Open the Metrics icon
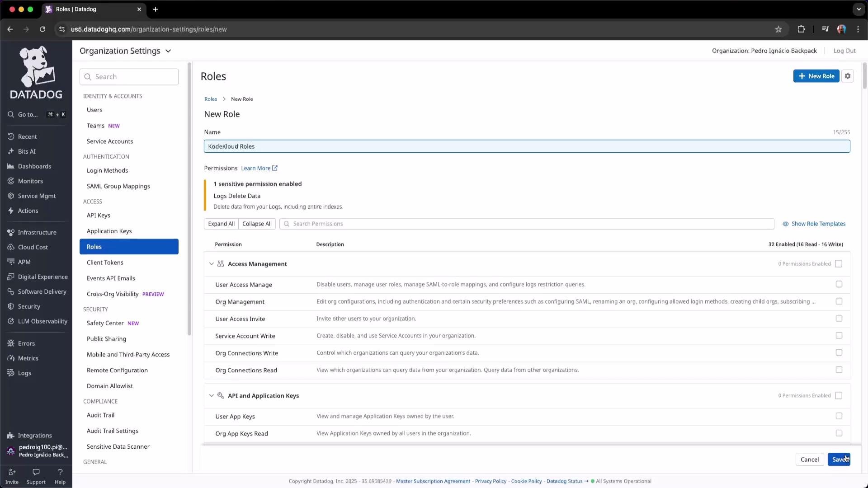 [11, 358]
